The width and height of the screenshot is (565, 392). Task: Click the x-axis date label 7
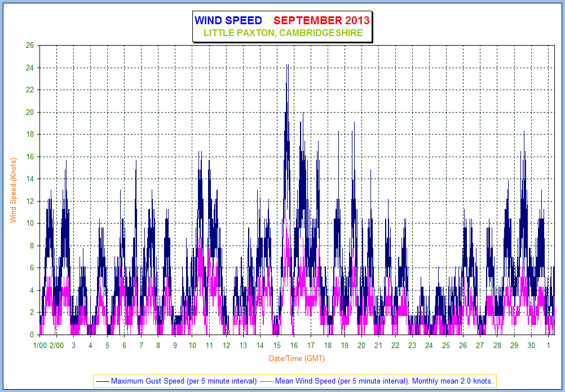click(x=141, y=346)
